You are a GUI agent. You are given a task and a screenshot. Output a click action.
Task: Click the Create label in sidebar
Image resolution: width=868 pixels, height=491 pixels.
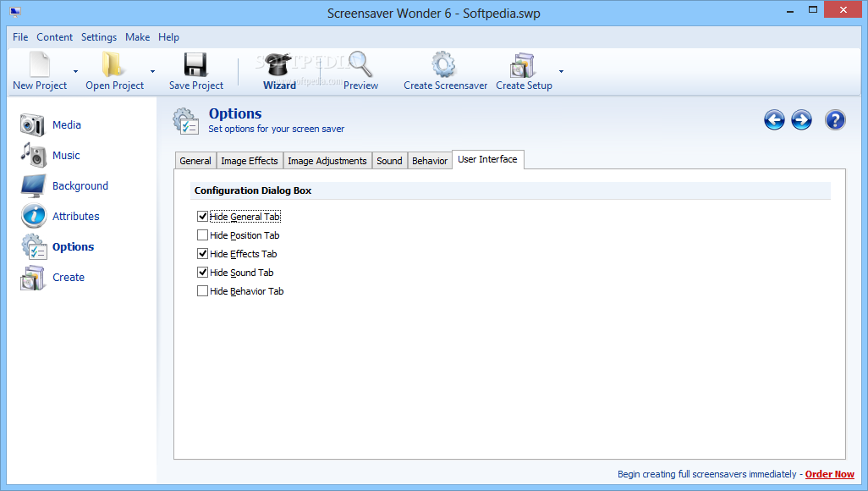tap(69, 277)
